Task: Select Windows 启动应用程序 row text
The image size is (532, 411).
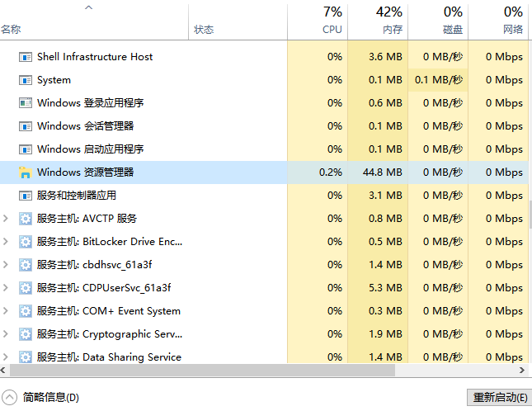Action: coord(90,149)
